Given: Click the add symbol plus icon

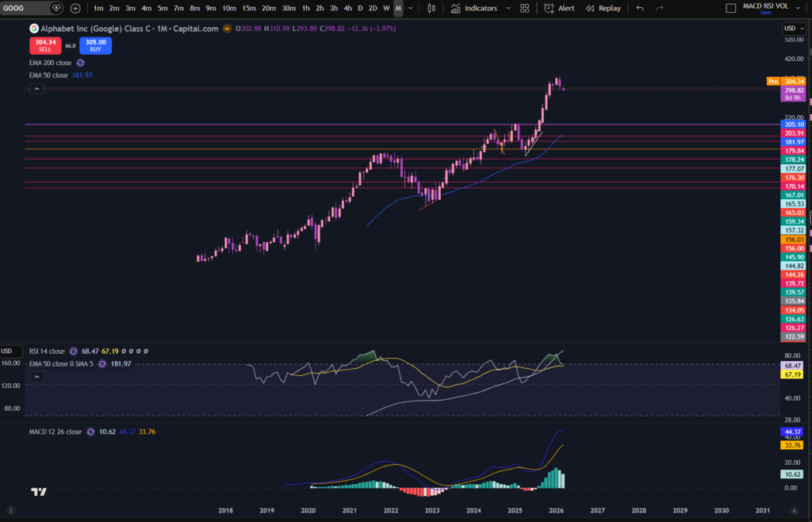Looking at the screenshot, I should pos(75,8).
